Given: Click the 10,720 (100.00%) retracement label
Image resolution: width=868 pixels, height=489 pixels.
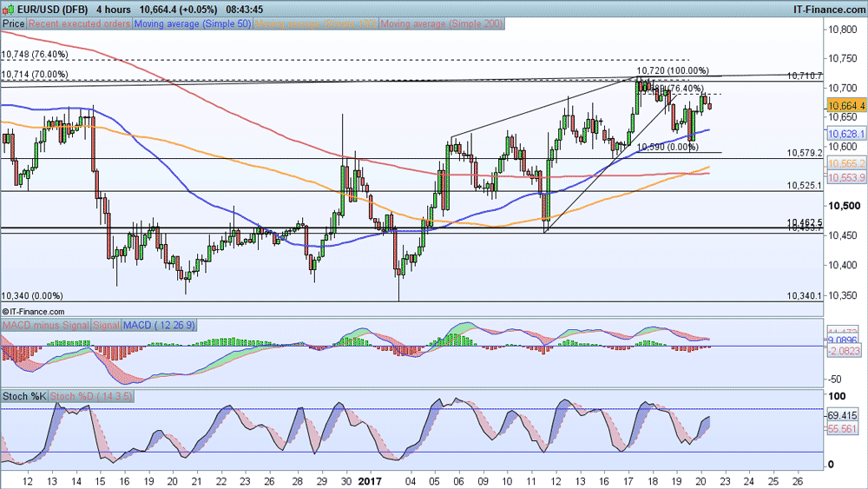Looking at the screenshot, I should click(673, 70).
